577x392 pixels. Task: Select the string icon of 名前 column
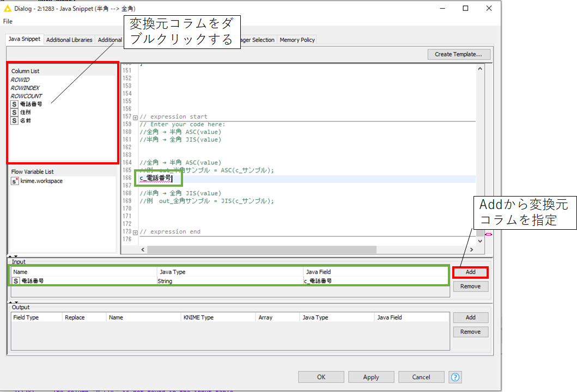click(x=14, y=120)
